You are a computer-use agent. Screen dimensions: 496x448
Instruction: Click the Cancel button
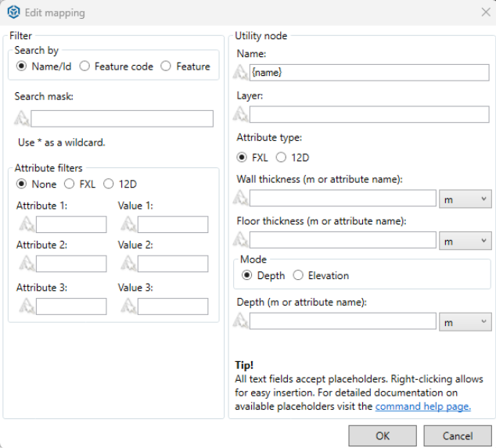[458, 435]
